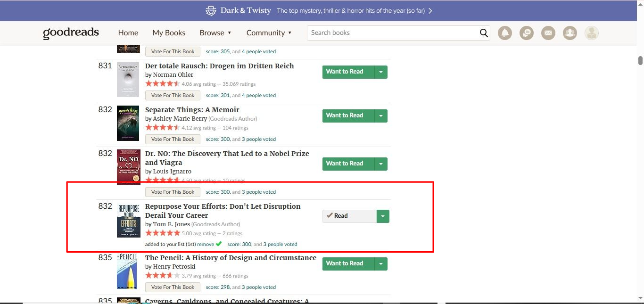Expand the Browse menu
This screenshot has height=304, width=644.
coord(215,33)
